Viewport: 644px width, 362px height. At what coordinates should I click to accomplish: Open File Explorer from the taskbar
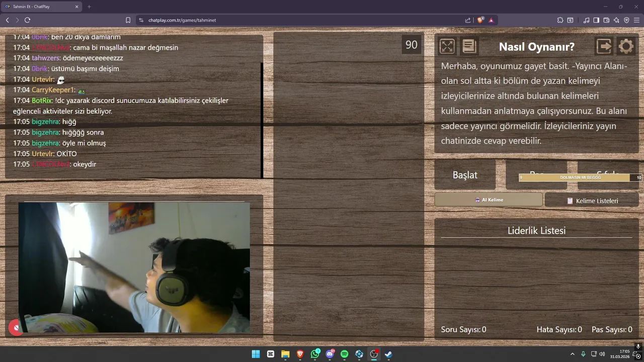tap(285, 354)
